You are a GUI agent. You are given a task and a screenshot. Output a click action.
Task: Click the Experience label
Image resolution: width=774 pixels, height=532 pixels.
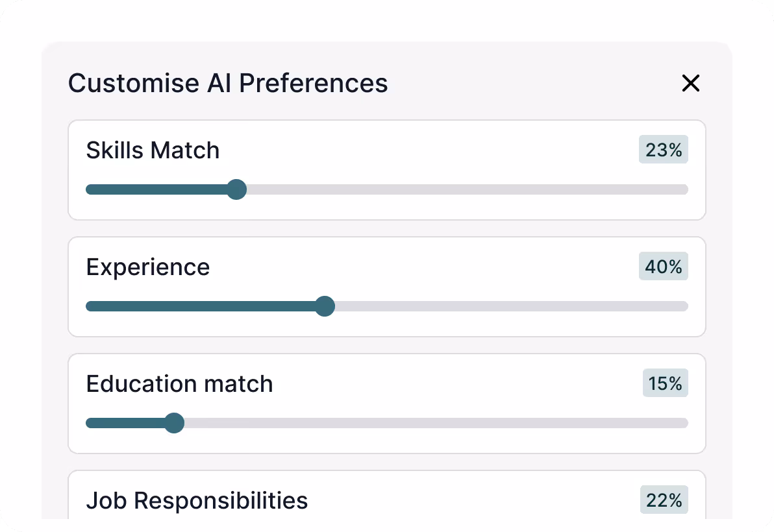[148, 267]
